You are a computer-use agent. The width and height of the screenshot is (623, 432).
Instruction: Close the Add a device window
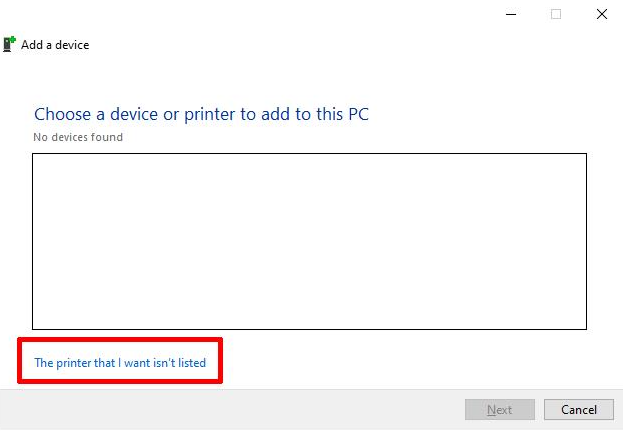[x=601, y=14]
